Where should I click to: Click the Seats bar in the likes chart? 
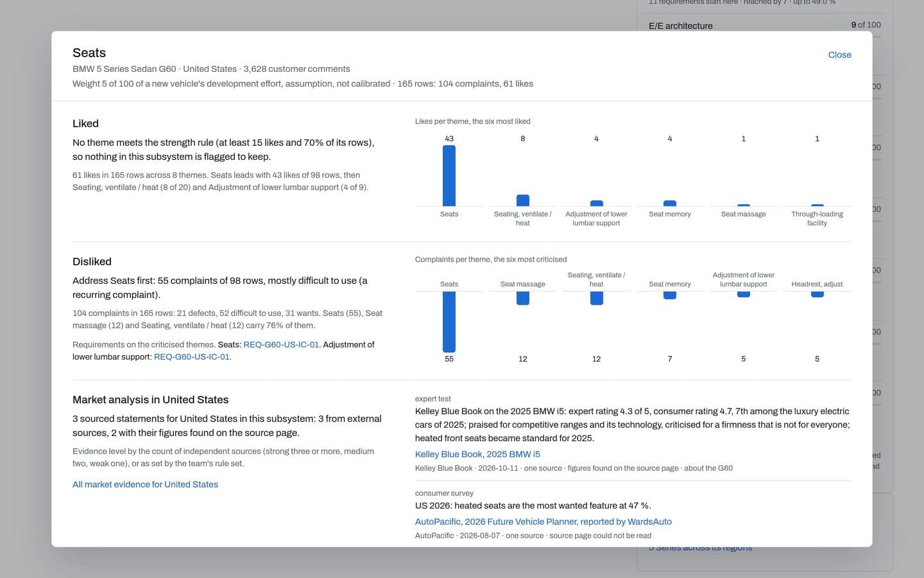(449, 175)
